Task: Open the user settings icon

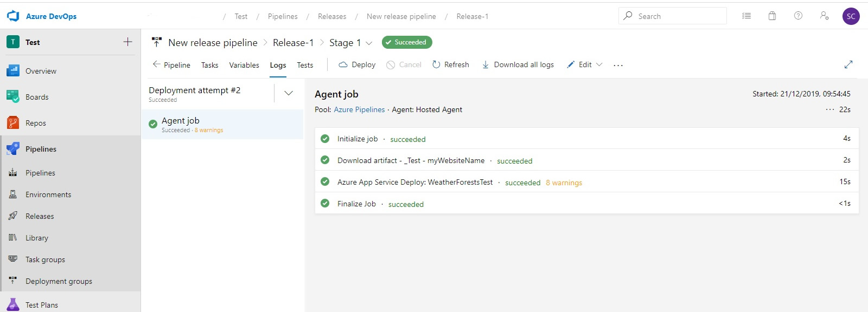Action: tap(824, 16)
